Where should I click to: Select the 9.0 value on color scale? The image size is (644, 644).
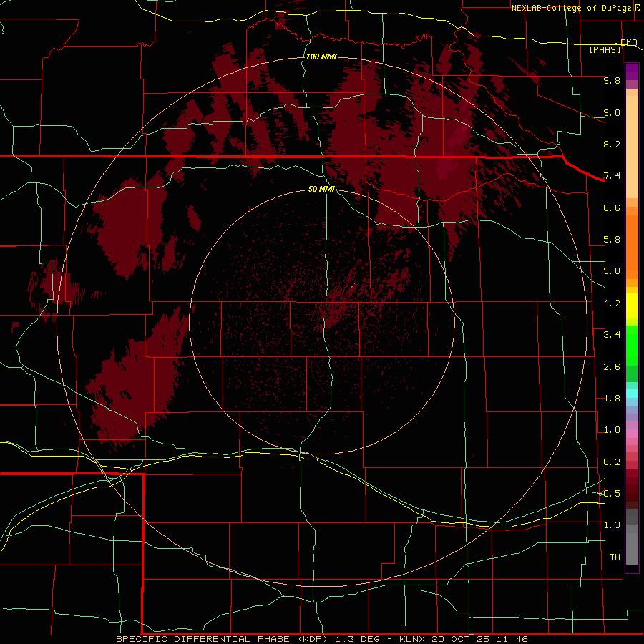pos(612,112)
